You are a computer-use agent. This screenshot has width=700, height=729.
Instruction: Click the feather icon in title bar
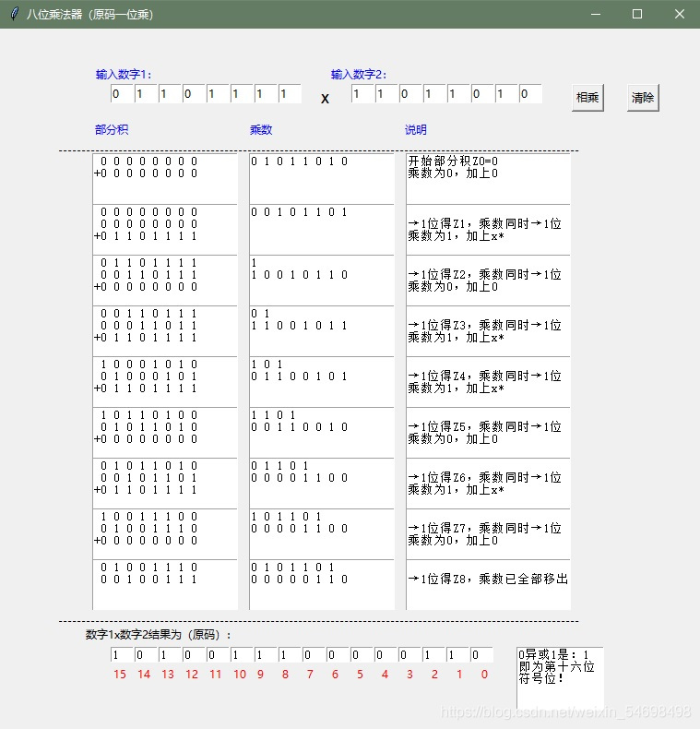pyautogui.click(x=15, y=14)
